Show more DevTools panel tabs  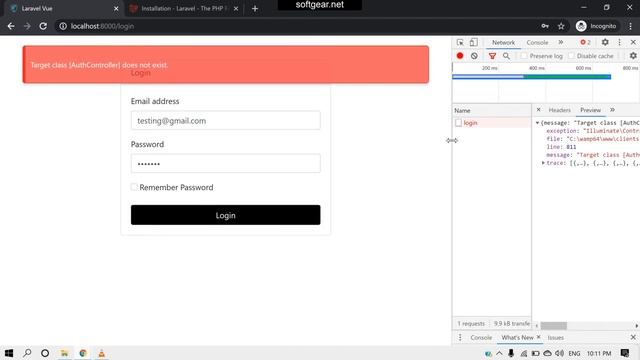(561, 42)
